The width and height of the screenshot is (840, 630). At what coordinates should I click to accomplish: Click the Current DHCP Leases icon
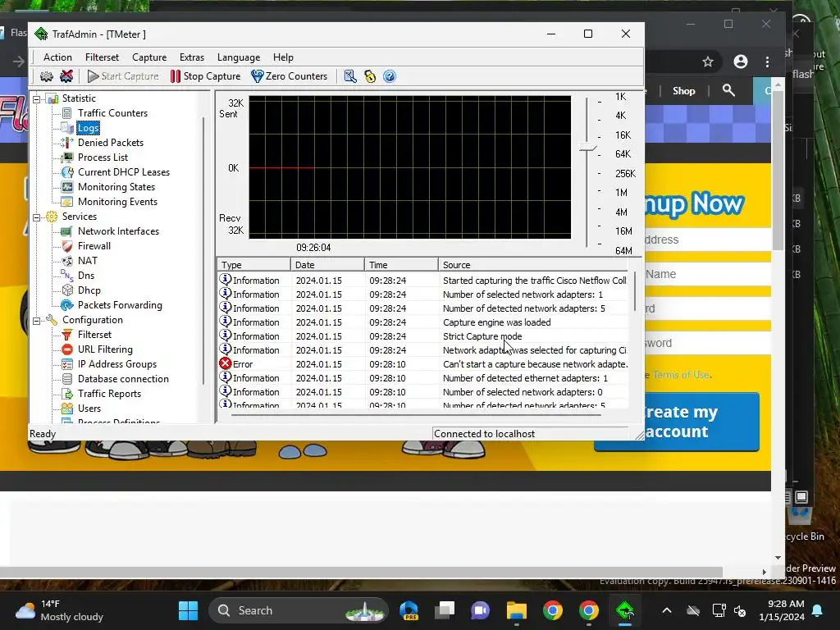point(67,172)
